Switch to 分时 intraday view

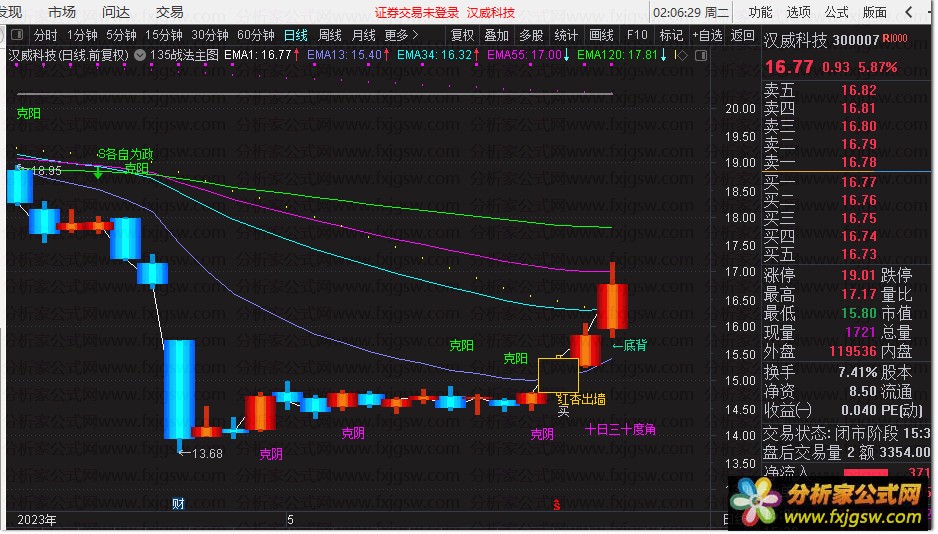(x=45, y=35)
